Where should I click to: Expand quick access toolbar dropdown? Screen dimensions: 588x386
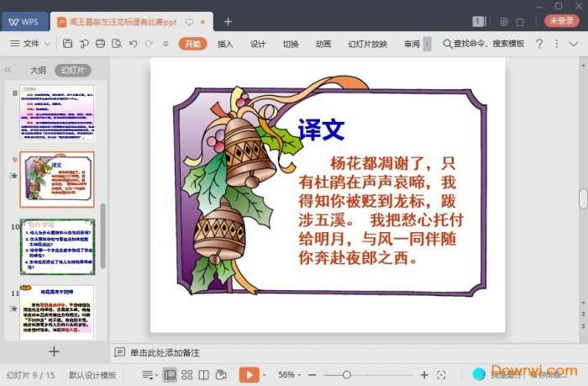[165, 44]
